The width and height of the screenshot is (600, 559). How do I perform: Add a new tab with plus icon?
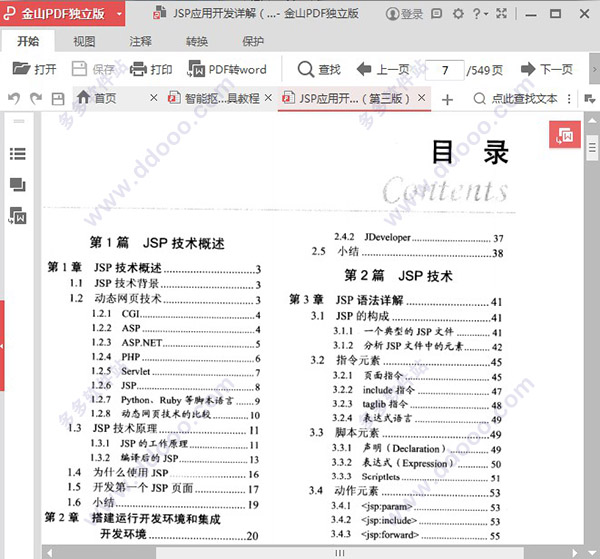[447, 100]
